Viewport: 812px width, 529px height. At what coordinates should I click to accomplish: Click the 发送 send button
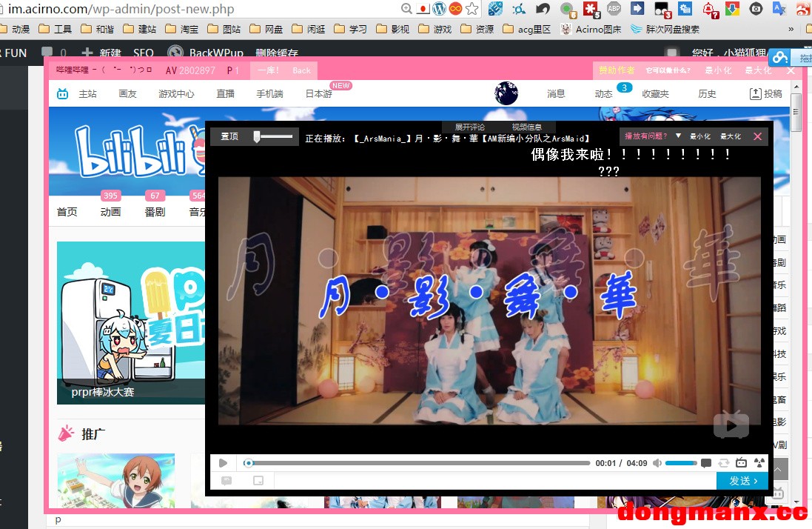(742, 481)
